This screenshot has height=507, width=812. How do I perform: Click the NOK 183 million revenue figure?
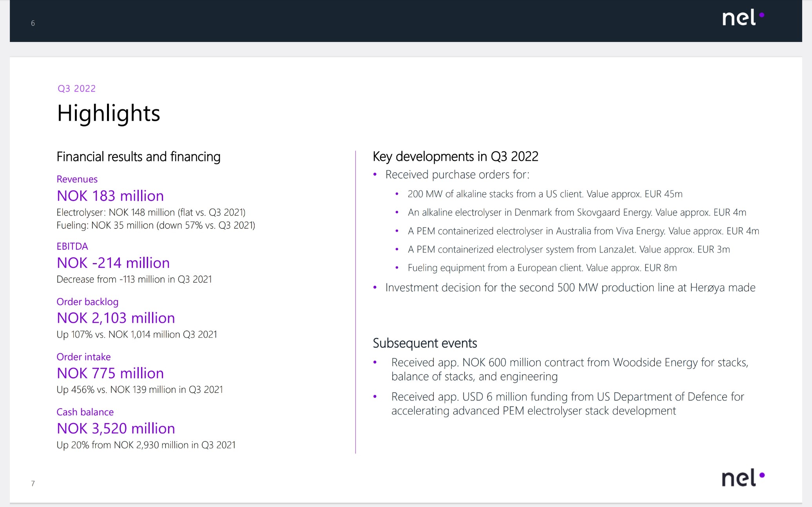tap(110, 196)
